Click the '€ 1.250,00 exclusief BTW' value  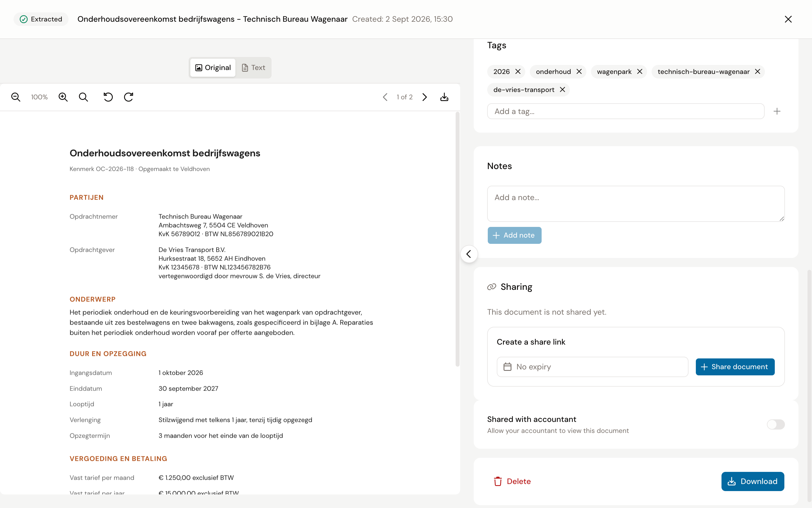[196, 478]
